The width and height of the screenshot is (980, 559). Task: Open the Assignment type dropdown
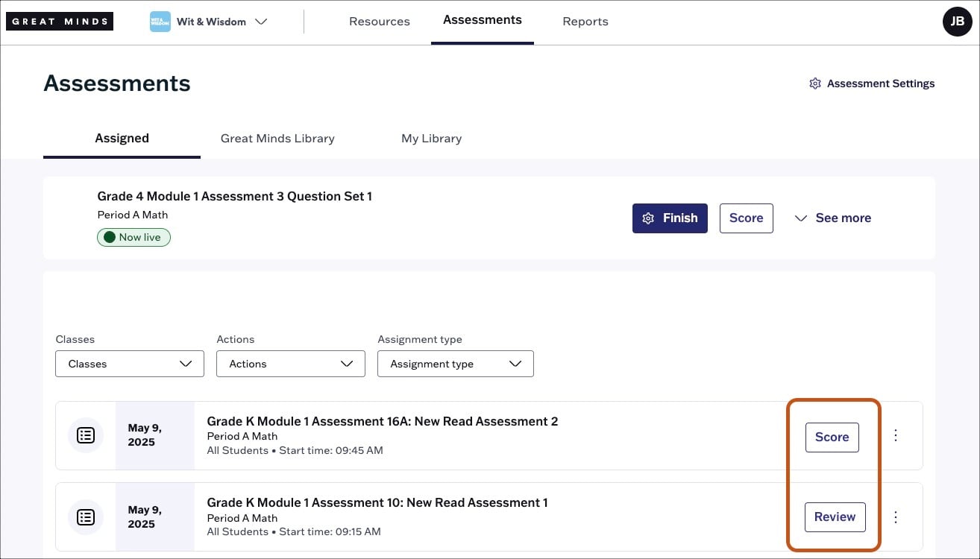pyautogui.click(x=455, y=364)
